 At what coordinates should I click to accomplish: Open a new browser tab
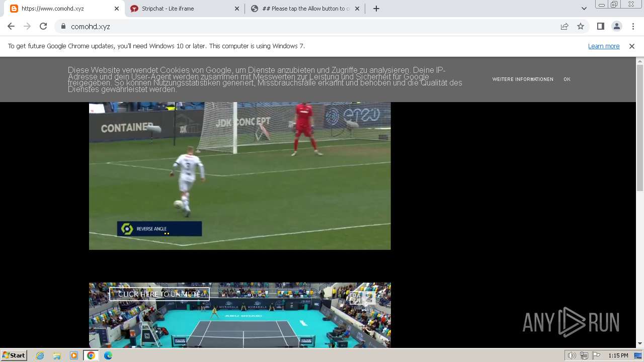click(376, 9)
